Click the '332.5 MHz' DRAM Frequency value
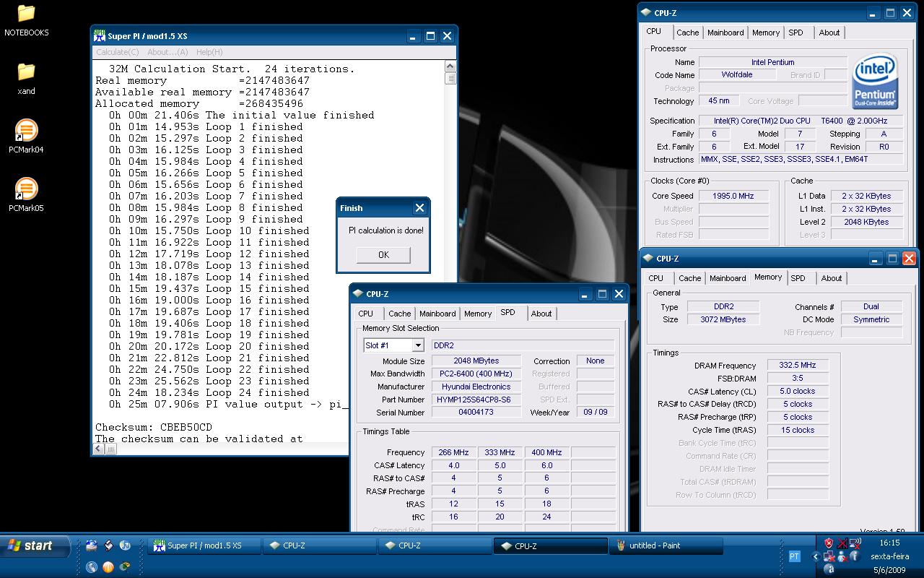This screenshot has height=578, width=924. (798, 365)
